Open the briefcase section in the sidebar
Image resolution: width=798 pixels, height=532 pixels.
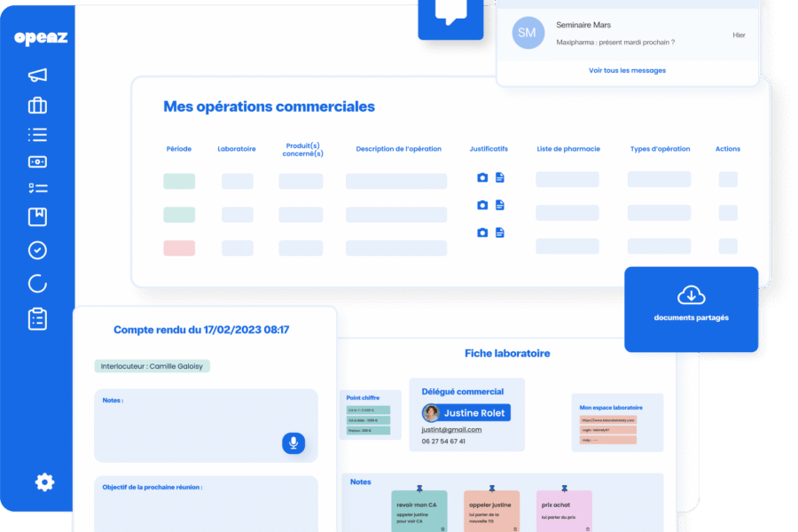click(x=36, y=105)
